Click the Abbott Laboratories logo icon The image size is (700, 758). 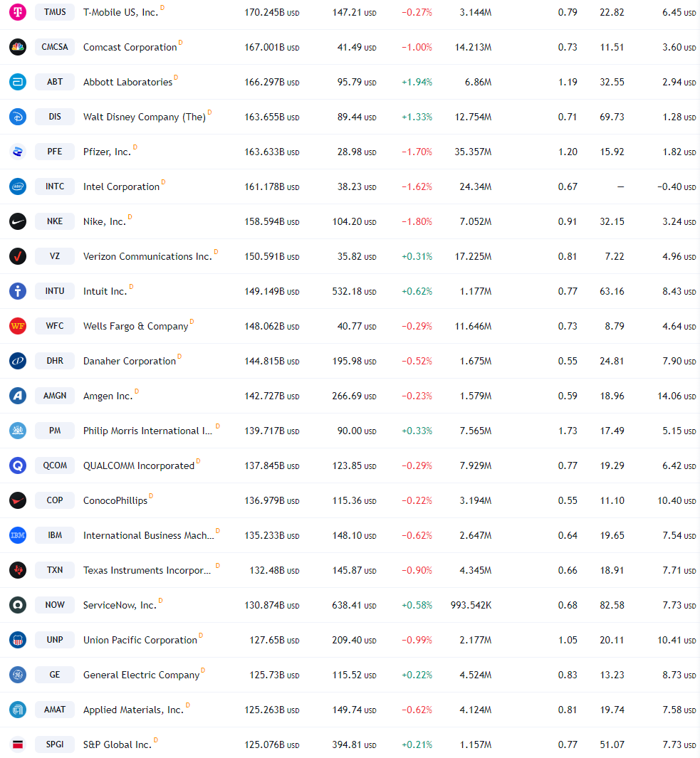pyautogui.click(x=18, y=82)
